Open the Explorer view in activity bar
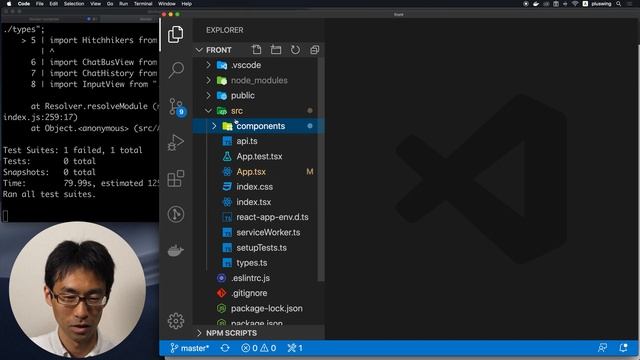Screen dimensions: 640x360 pos(176,34)
